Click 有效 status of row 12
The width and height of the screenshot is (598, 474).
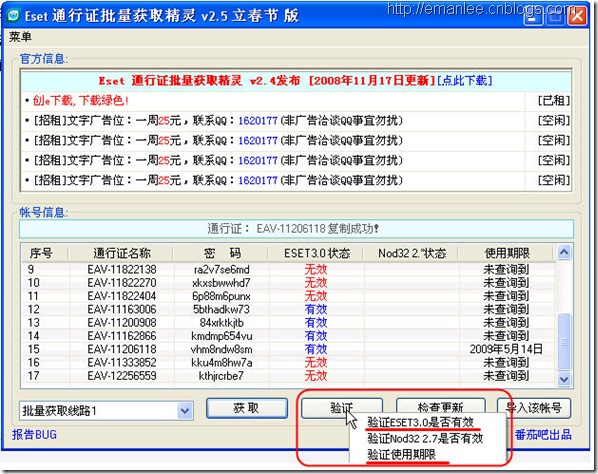tap(316, 309)
